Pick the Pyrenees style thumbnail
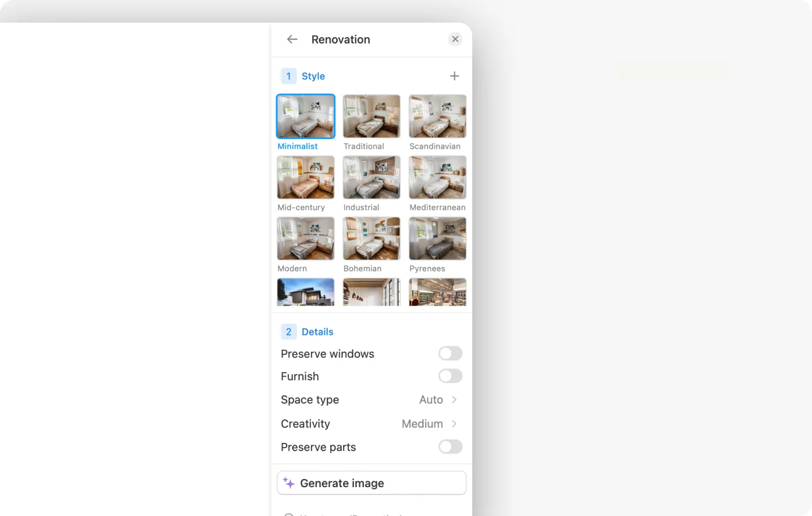The height and width of the screenshot is (516, 812). [x=438, y=238]
